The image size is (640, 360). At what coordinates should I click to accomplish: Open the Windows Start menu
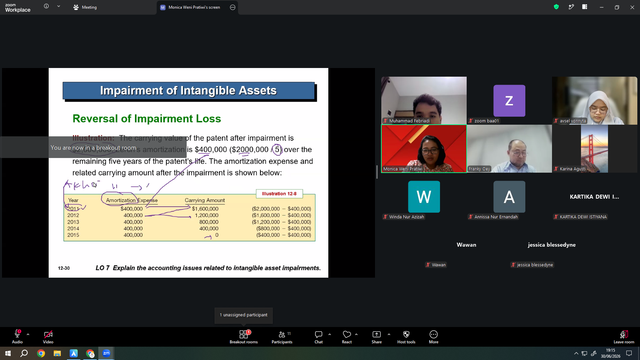pyautogui.click(x=8, y=353)
